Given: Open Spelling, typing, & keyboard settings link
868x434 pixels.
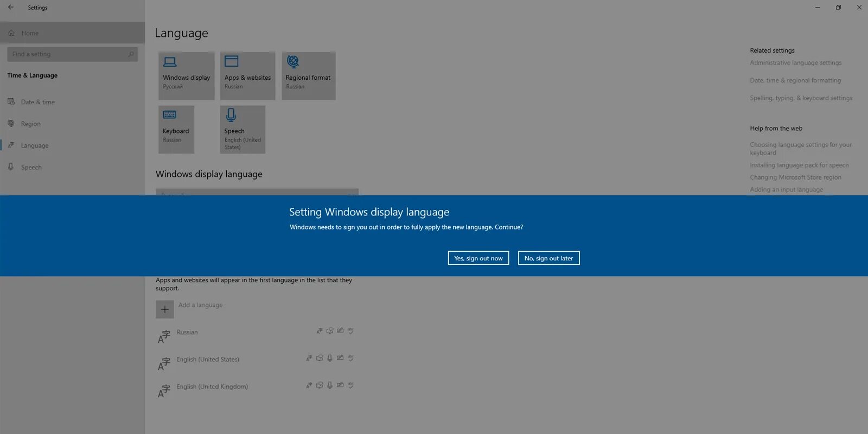Looking at the screenshot, I should [801, 98].
